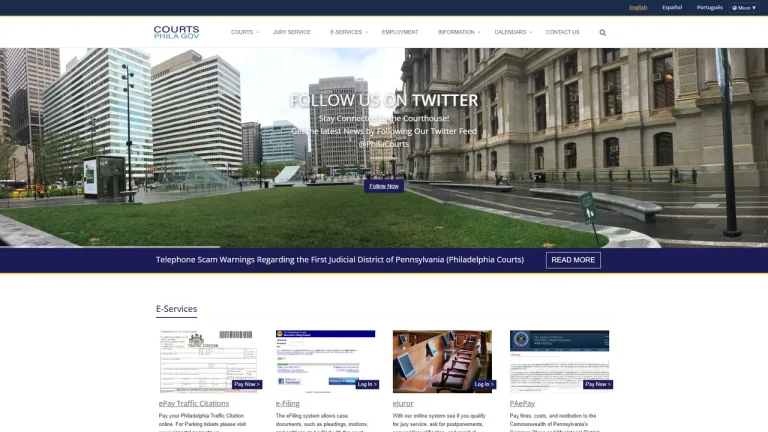Click the search magnifier icon

click(x=602, y=32)
